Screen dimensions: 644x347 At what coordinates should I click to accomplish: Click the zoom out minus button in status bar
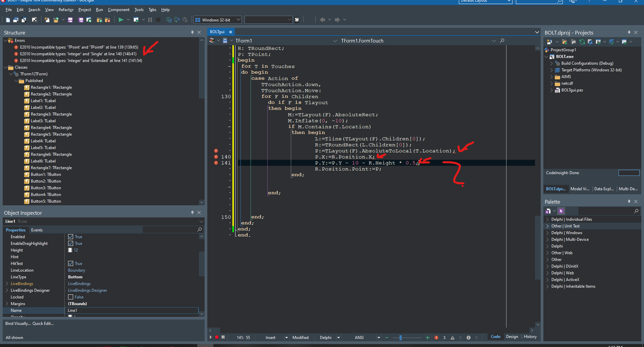pos(387,338)
